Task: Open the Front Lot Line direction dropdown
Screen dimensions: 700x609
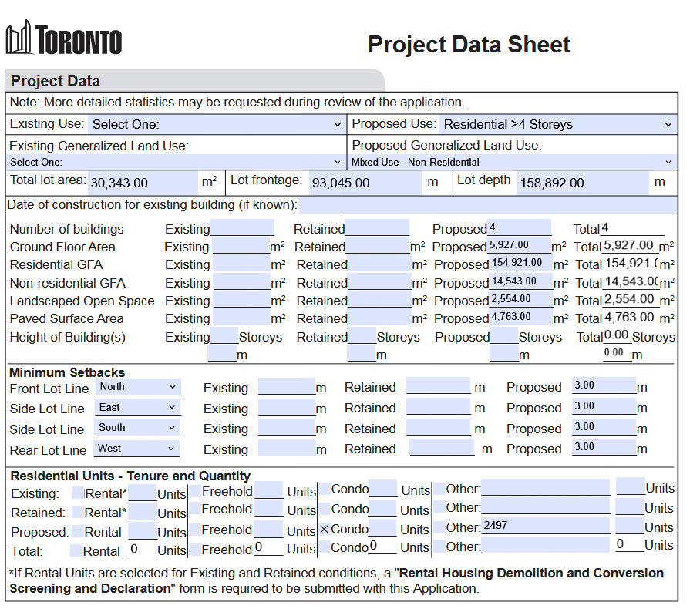Action: click(x=138, y=387)
